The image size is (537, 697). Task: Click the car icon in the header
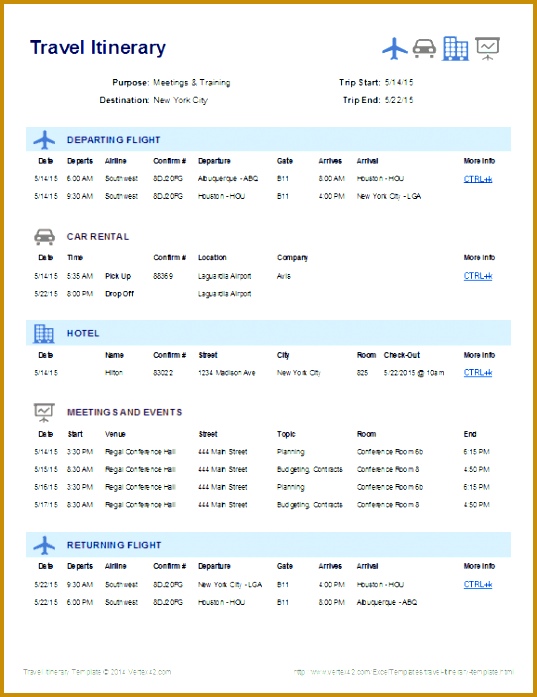tap(425, 48)
